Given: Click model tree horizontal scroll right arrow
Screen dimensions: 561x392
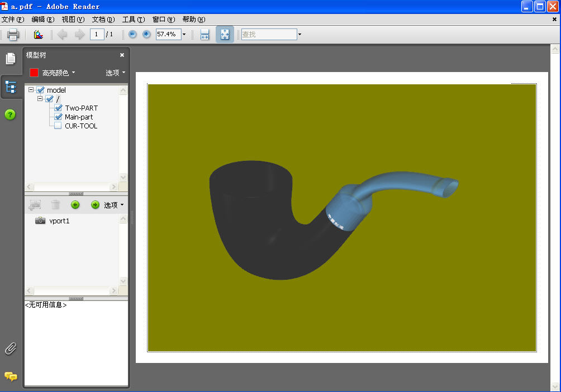Looking at the screenshot, I should coord(114,187).
